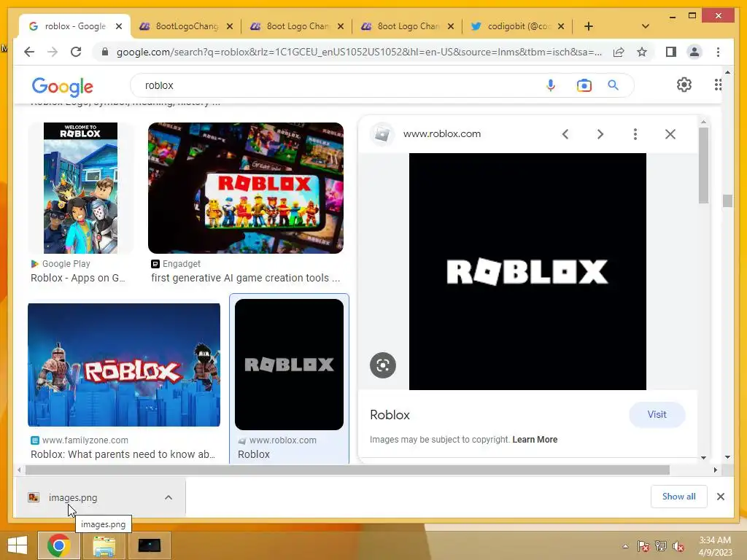Open Chrome three-dot menu
The image size is (747, 560).
coord(718,52)
